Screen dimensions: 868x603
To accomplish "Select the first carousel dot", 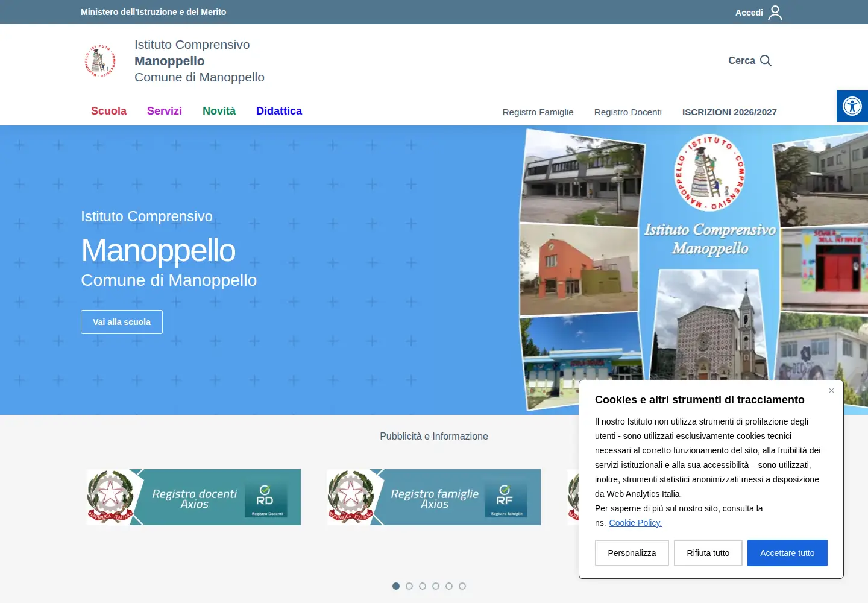I will tap(396, 586).
